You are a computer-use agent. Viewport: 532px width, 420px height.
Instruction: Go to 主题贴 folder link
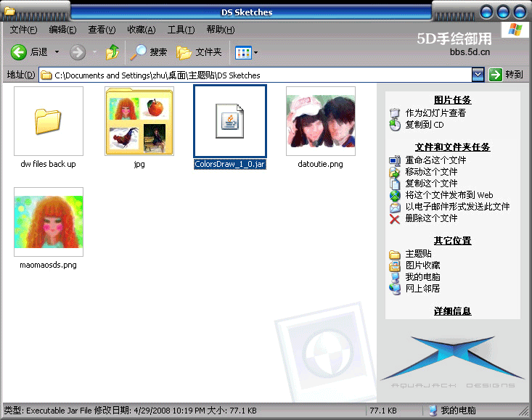418,254
